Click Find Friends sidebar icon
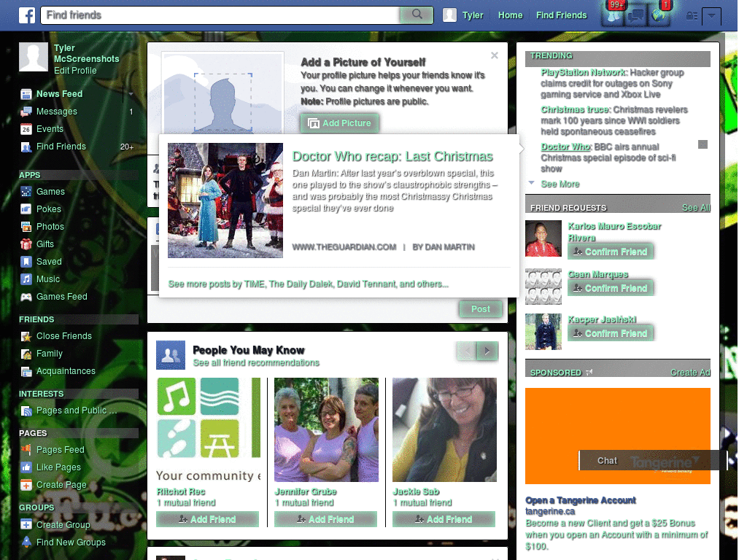Viewport: 747px width, 560px height. [x=26, y=147]
